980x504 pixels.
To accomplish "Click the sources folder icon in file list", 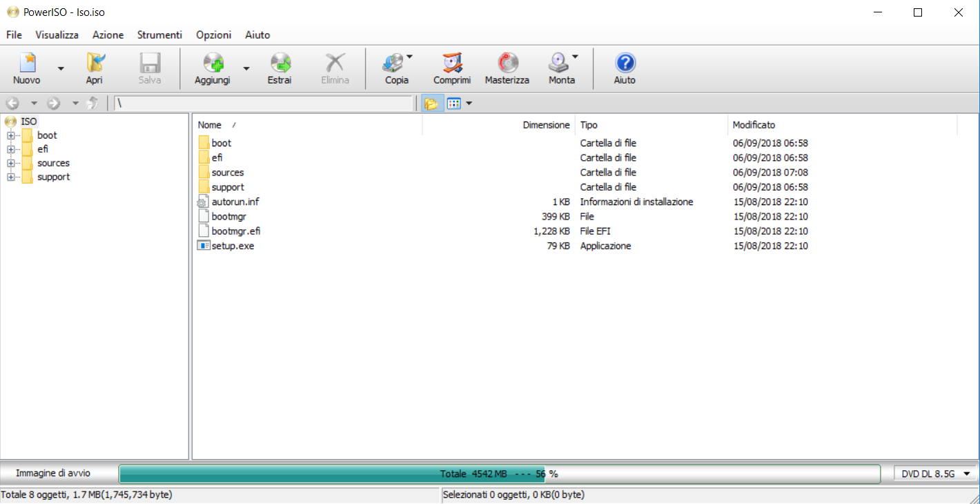I will 204,173.
